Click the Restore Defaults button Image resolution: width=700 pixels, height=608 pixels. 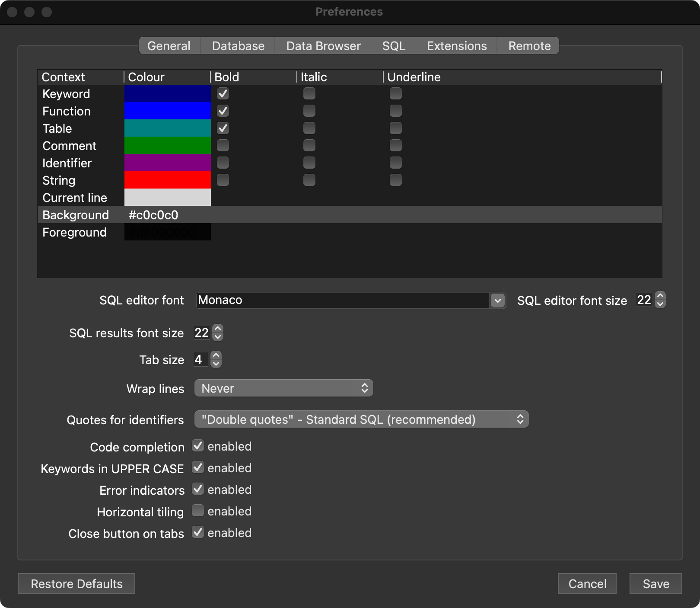click(76, 584)
